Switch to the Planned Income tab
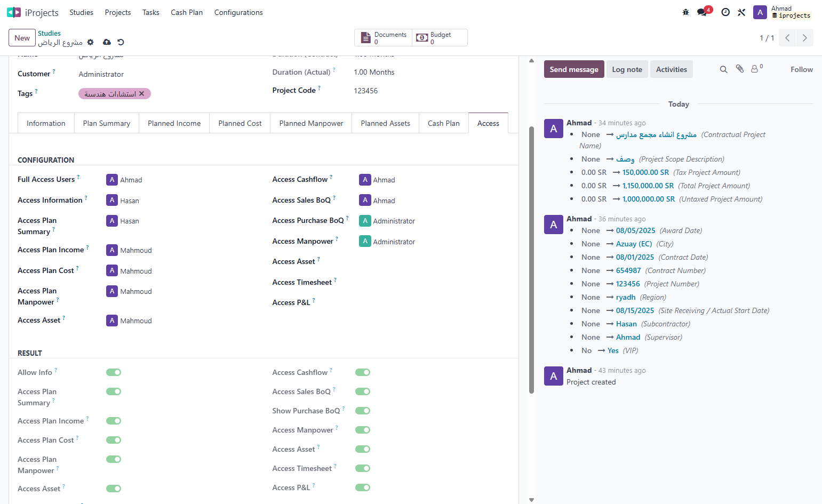This screenshot has height=504, width=822. click(x=174, y=123)
